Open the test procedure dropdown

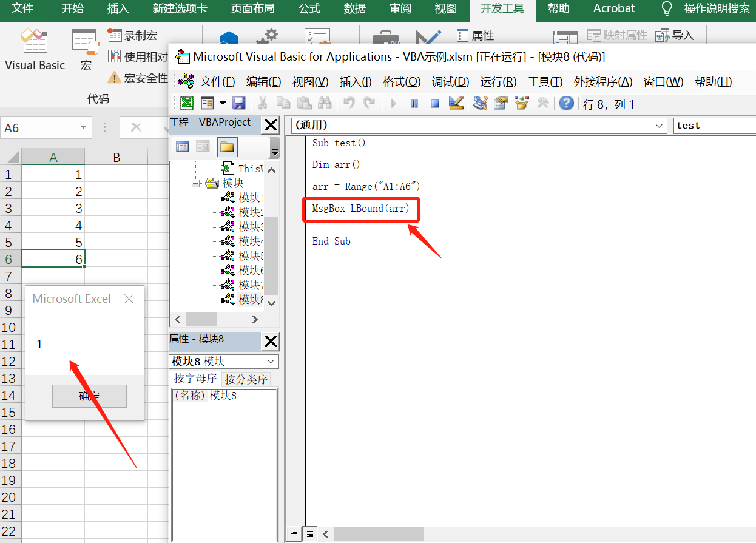[715, 126]
